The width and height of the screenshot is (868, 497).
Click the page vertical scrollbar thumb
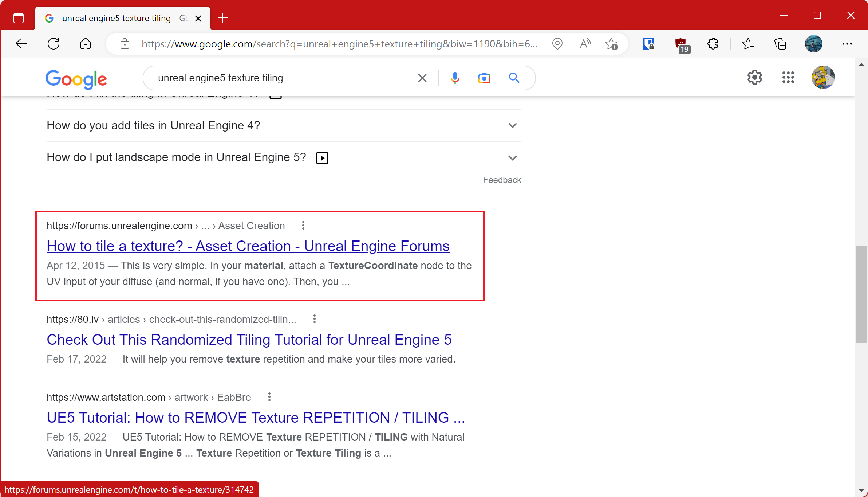(x=861, y=294)
